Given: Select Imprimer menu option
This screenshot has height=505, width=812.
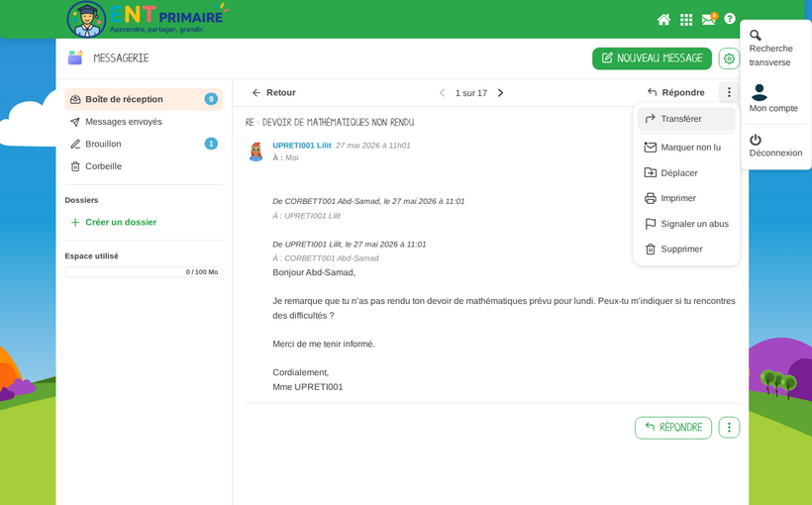Looking at the screenshot, I should point(686,198).
